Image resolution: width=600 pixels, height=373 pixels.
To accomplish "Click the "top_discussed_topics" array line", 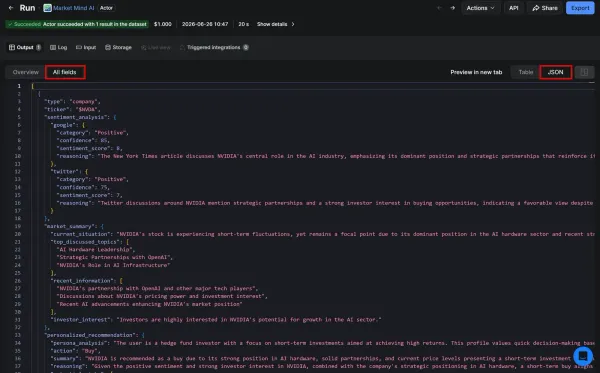I will [90, 242].
